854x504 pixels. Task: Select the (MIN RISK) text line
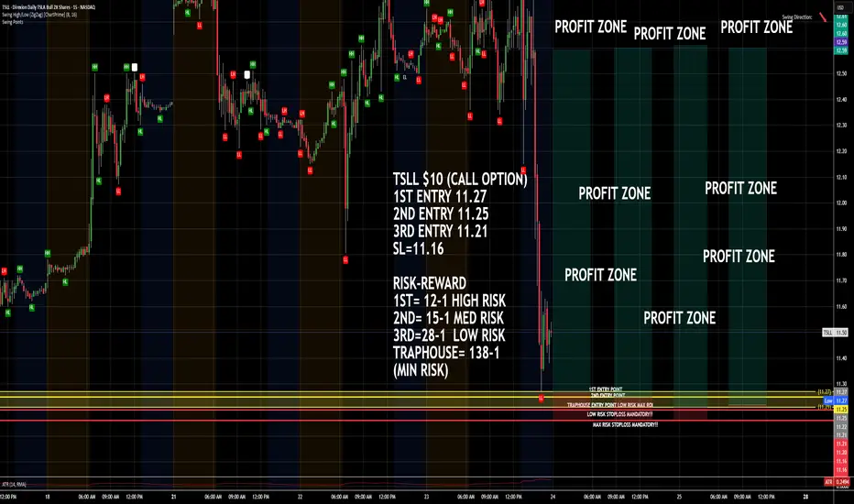point(421,370)
